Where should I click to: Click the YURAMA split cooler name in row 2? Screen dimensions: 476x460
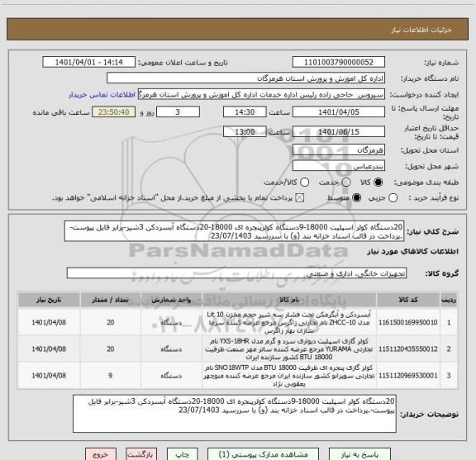coord(288,349)
